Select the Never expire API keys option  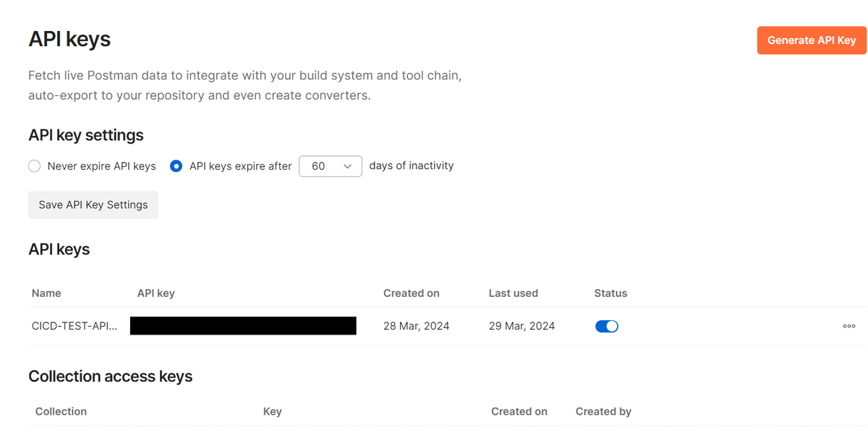(x=34, y=165)
